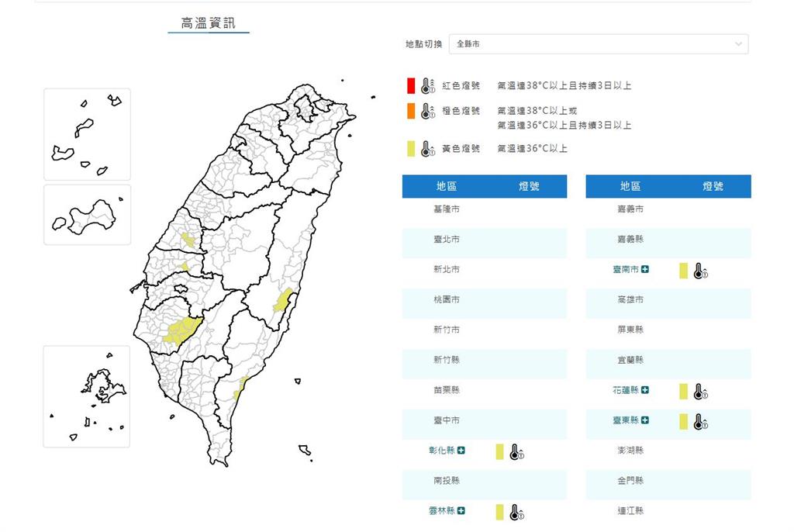Screen dimensions: 794x532
Task: Click the Matsu islands inset map
Action: (87, 134)
